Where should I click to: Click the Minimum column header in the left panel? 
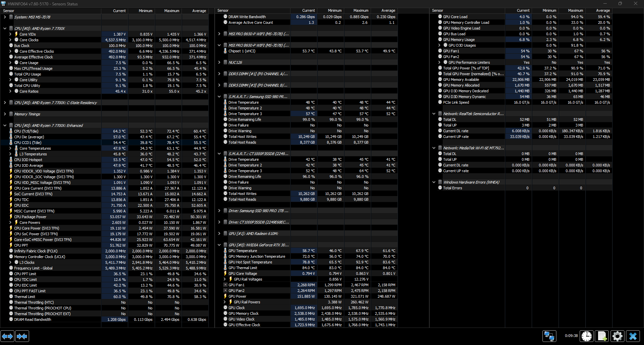142,11
